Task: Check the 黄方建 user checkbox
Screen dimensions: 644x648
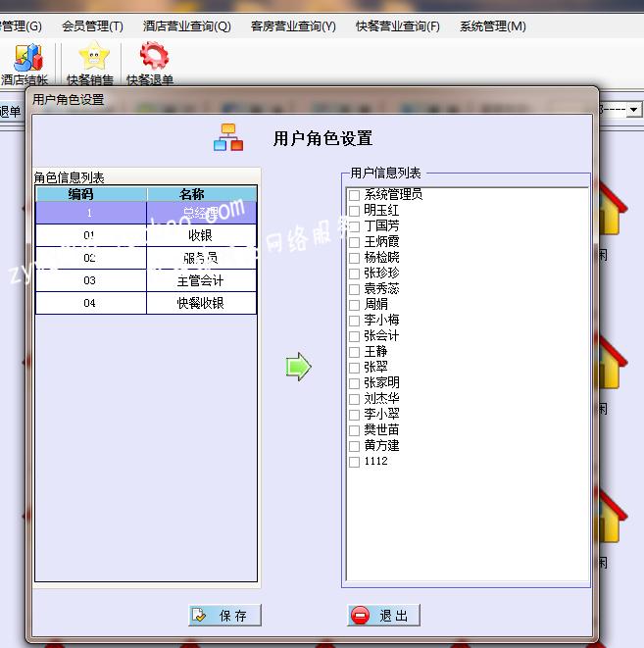Action: tap(354, 446)
